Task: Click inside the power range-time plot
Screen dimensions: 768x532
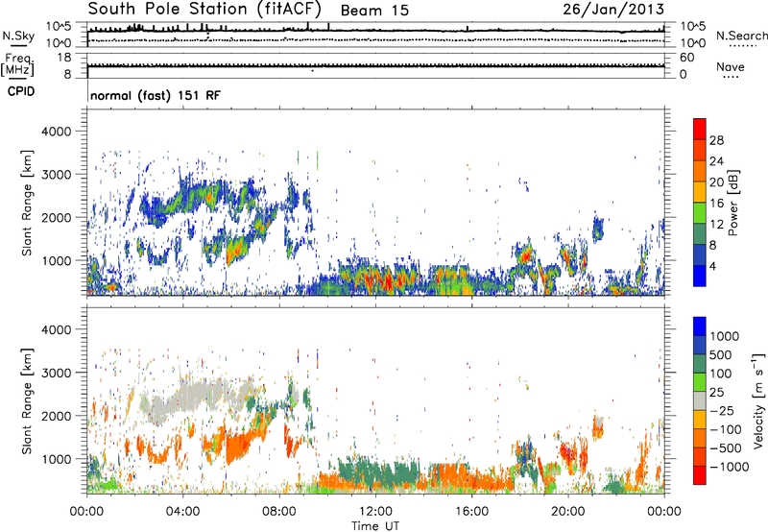Action: click(x=375, y=203)
